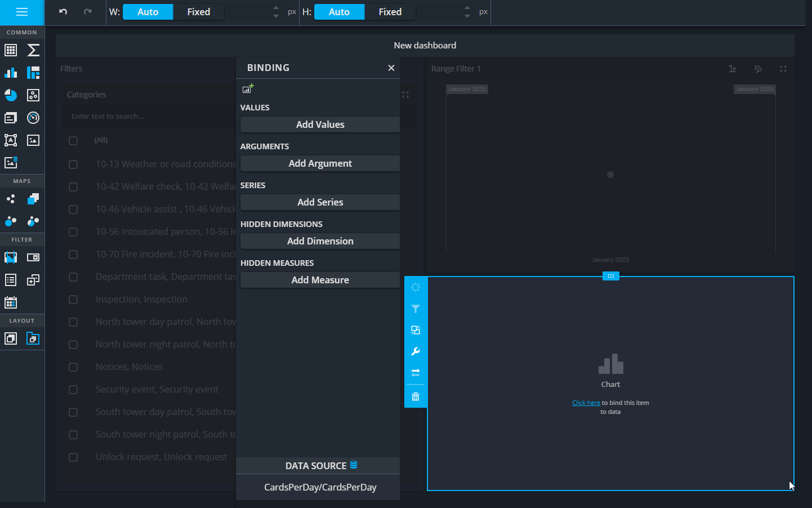Set width mode to Fixed
The height and width of the screenshot is (508, 812).
pyautogui.click(x=199, y=12)
